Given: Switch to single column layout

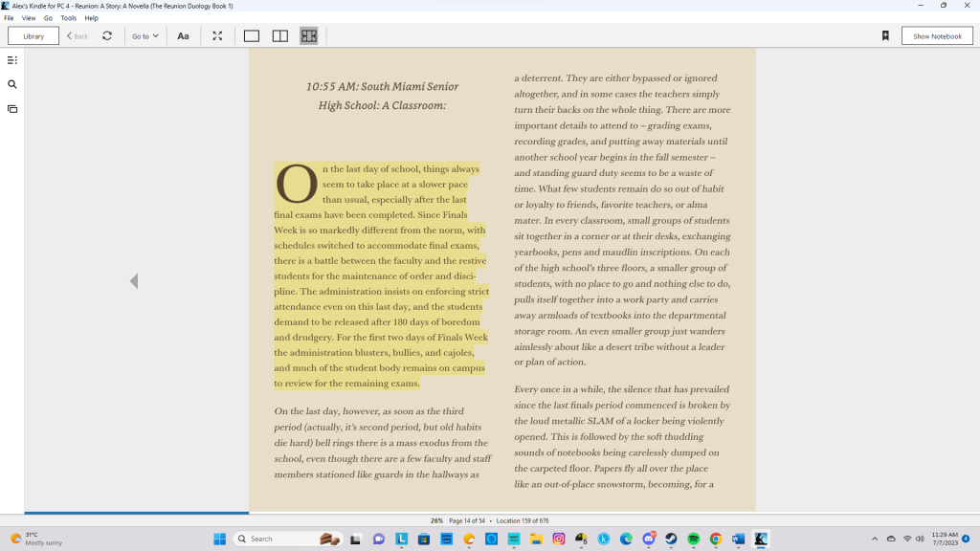Looking at the screenshot, I should point(252,36).
